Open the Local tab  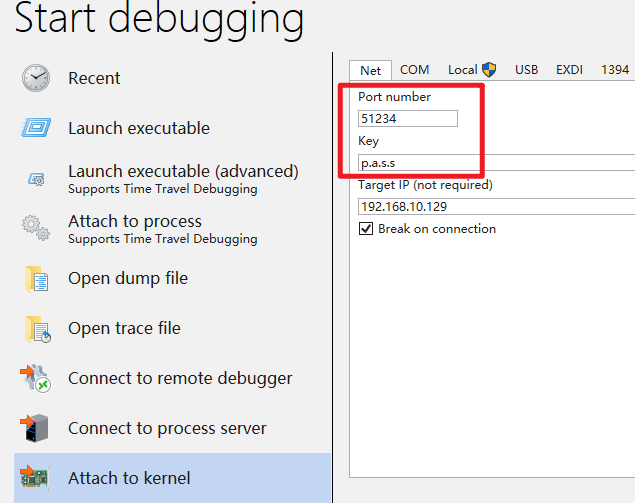[472, 70]
